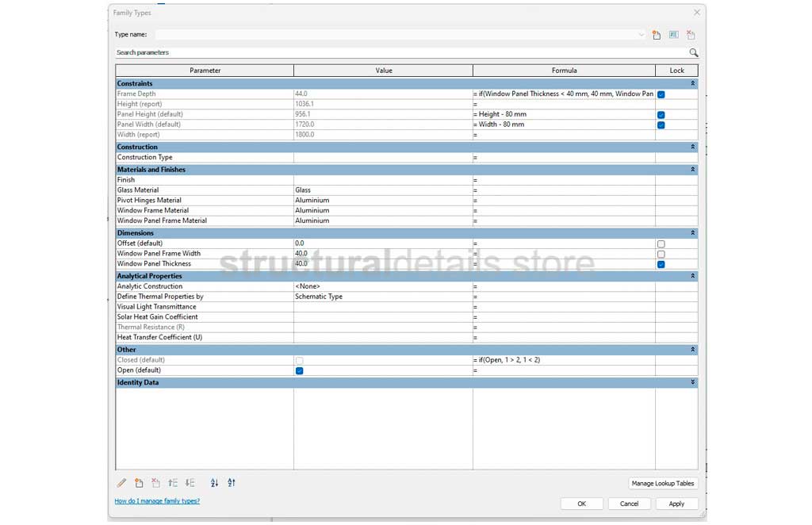This screenshot has height=525, width=812.
Task: Open the How do I manage family types link
Action: [157, 501]
